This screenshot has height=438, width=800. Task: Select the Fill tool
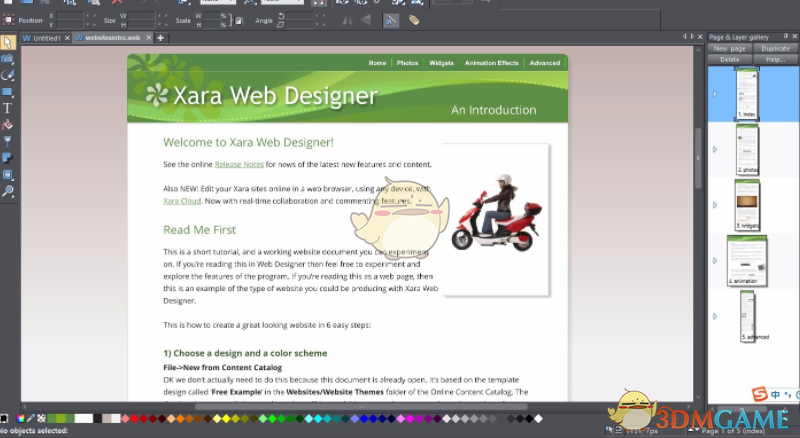8,125
